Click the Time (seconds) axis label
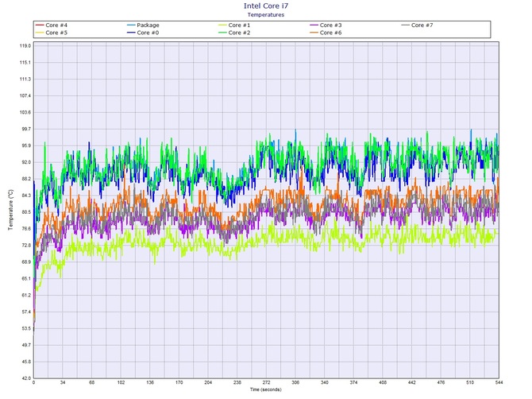The height and width of the screenshot is (399, 532). tap(266, 390)
